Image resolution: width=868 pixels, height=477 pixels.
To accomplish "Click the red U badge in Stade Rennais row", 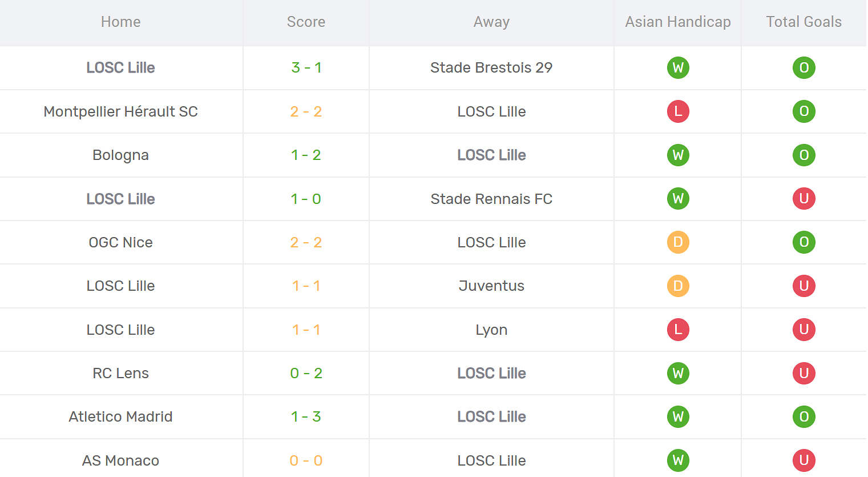I will [804, 199].
